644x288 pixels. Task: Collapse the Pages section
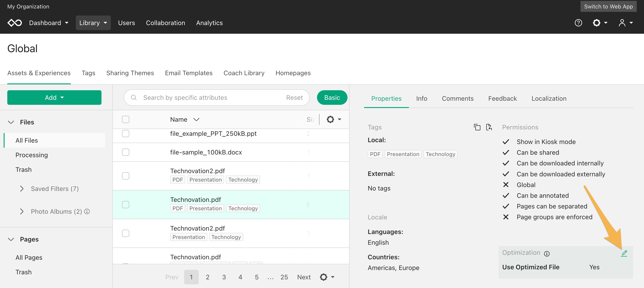coord(11,239)
